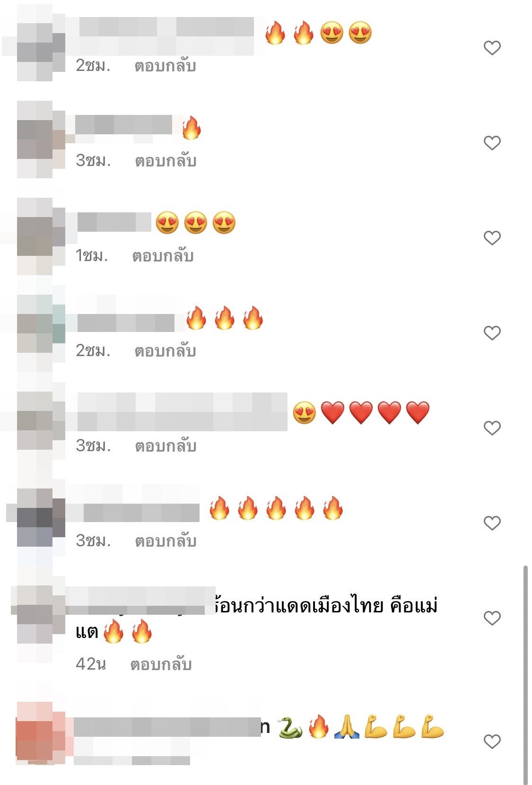
Task: Like the three fire emoji comment
Action: [x=492, y=333]
